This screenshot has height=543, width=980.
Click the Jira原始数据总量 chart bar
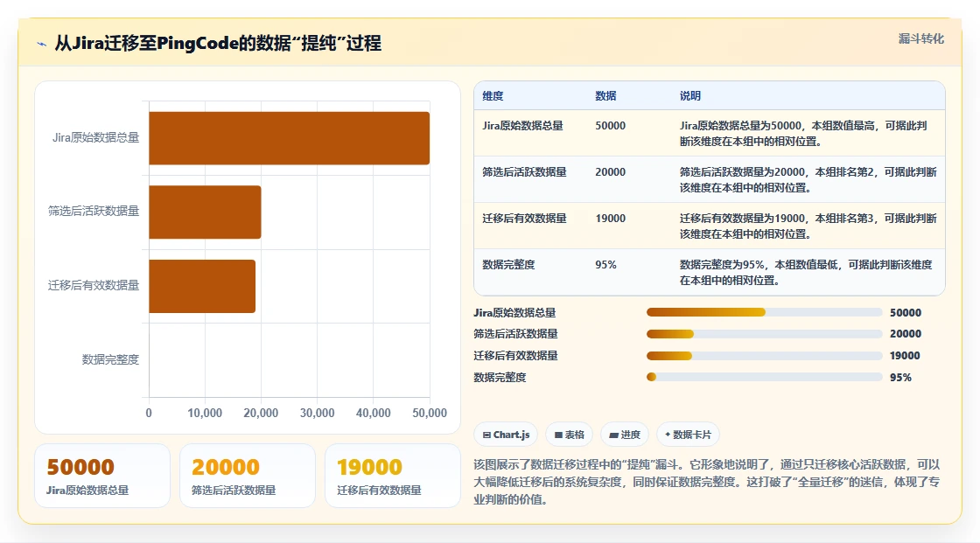(x=290, y=138)
